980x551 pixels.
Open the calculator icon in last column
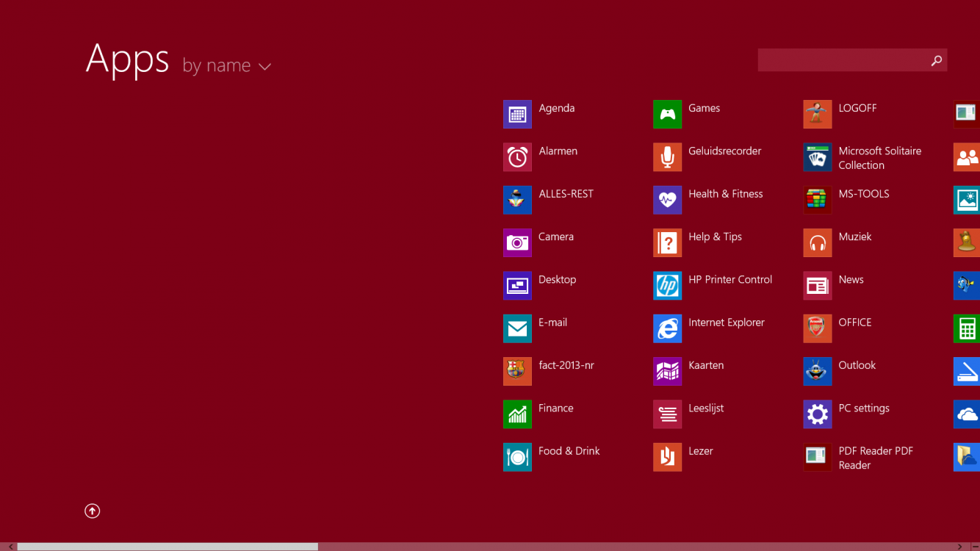pyautogui.click(x=967, y=328)
